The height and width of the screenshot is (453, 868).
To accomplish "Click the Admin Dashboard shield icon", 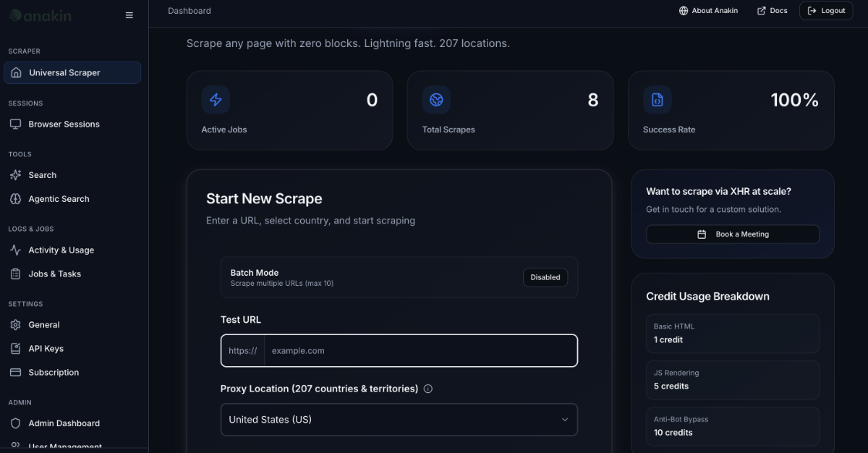I will coord(15,423).
